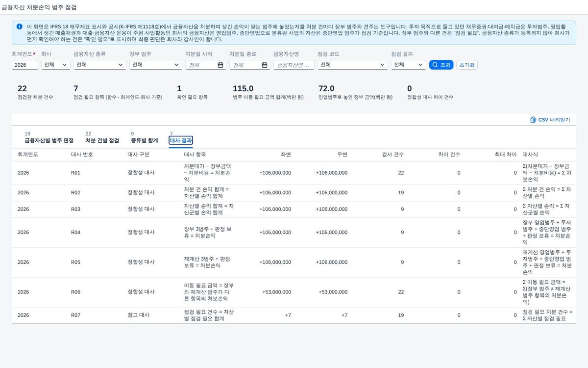This screenshot has width=588, height=368.
Task: Click the 대사식 column header
Action: coord(530,154)
